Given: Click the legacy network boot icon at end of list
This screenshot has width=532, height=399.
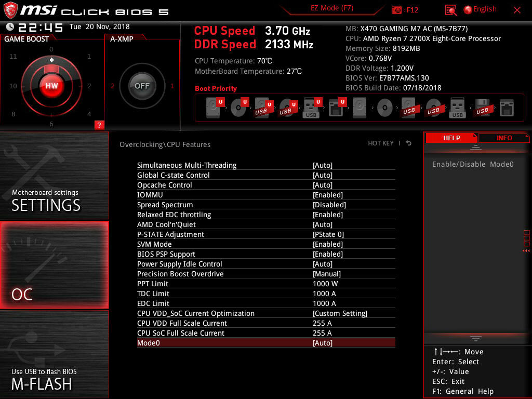Looking at the screenshot, I should pyautogui.click(x=507, y=108).
